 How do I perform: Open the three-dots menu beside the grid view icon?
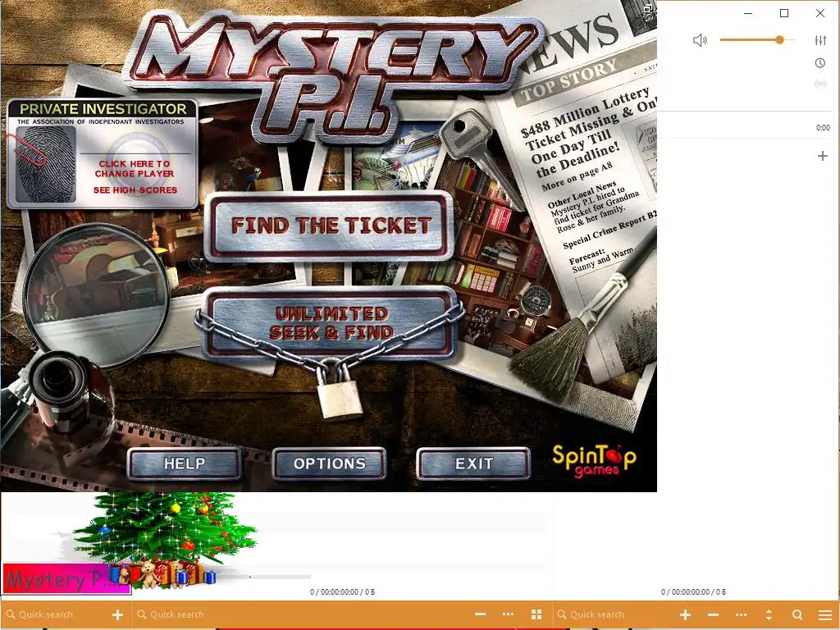point(508,614)
